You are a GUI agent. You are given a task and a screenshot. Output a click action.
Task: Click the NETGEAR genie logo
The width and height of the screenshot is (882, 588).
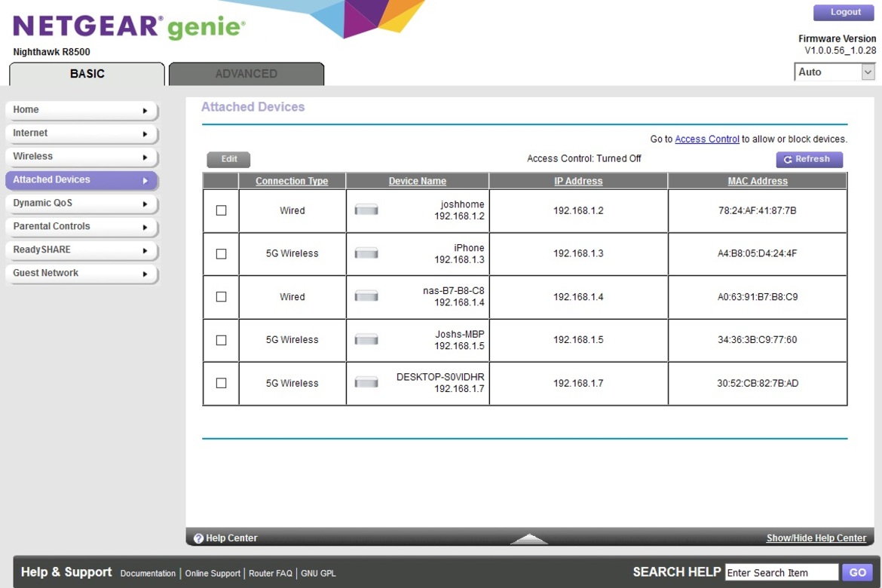(129, 26)
